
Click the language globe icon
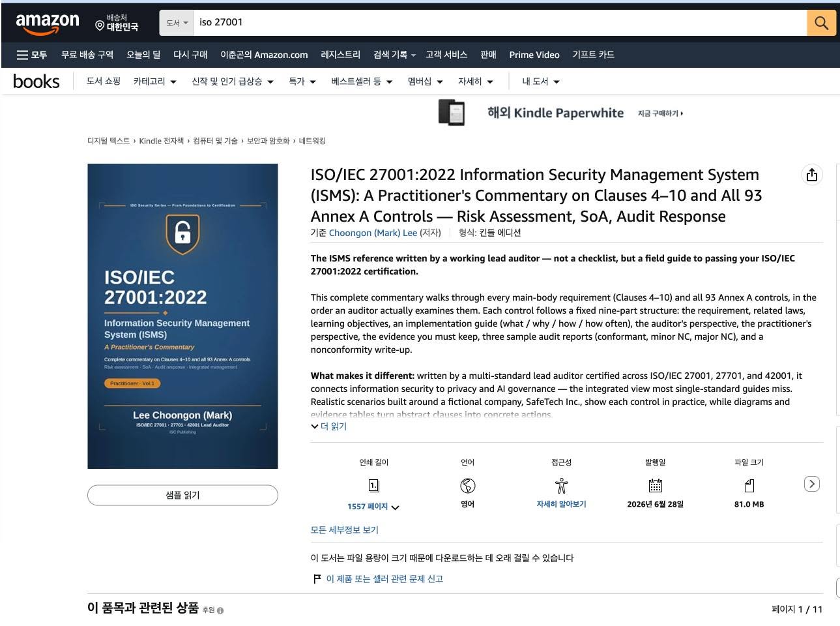pyautogui.click(x=467, y=486)
